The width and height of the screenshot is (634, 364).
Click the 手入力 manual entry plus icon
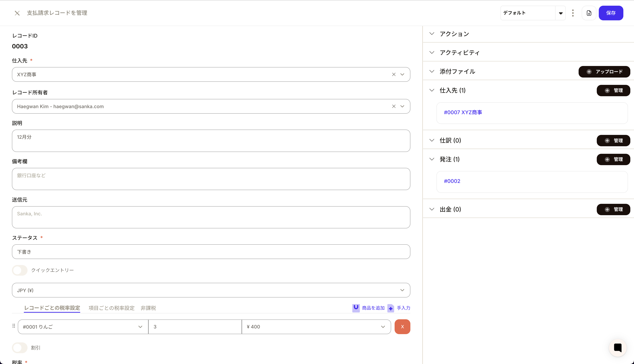pyautogui.click(x=391, y=308)
